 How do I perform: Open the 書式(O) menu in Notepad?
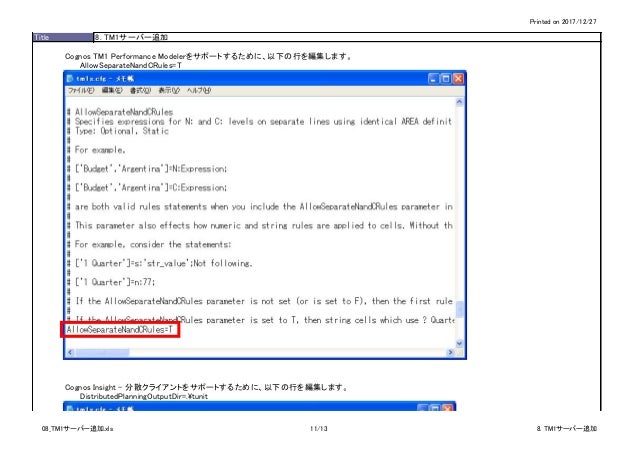click(x=140, y=90)
